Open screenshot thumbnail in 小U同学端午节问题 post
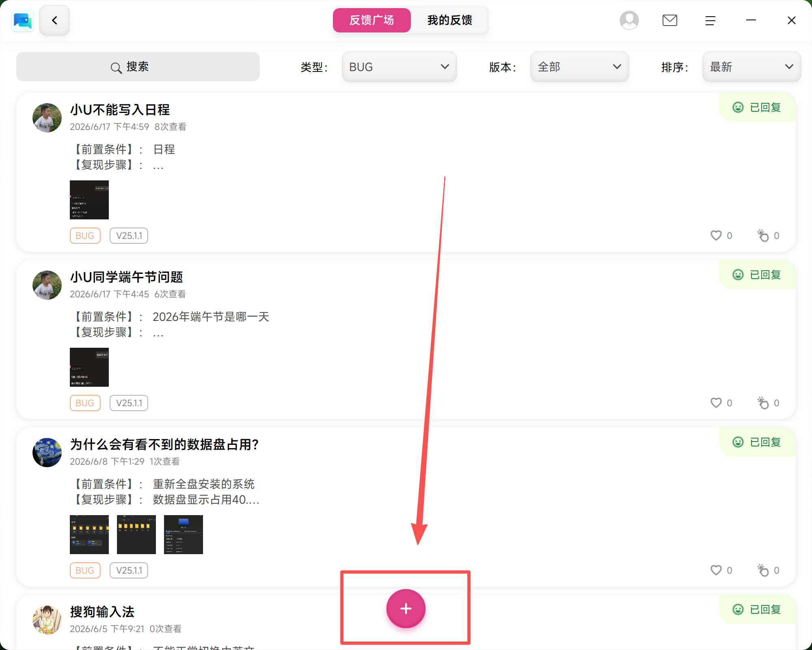The width and height of the screenshot is (812, 650). point(89,367)
